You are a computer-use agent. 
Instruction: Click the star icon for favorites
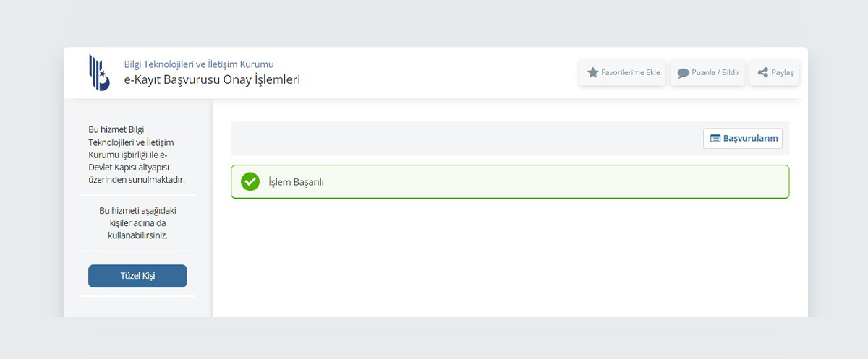(x=593, y=73)
